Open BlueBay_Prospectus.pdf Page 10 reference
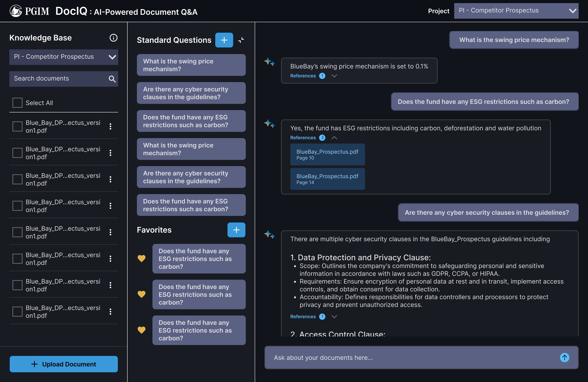This screenshot has width=588, height=382. click(327, 154)
